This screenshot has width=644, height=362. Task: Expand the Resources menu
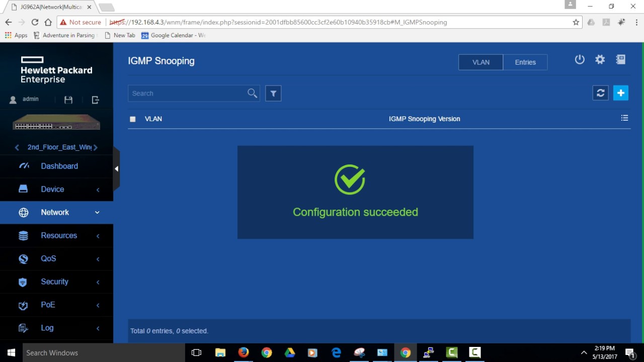pyautogui.click(x=56, y=235)
